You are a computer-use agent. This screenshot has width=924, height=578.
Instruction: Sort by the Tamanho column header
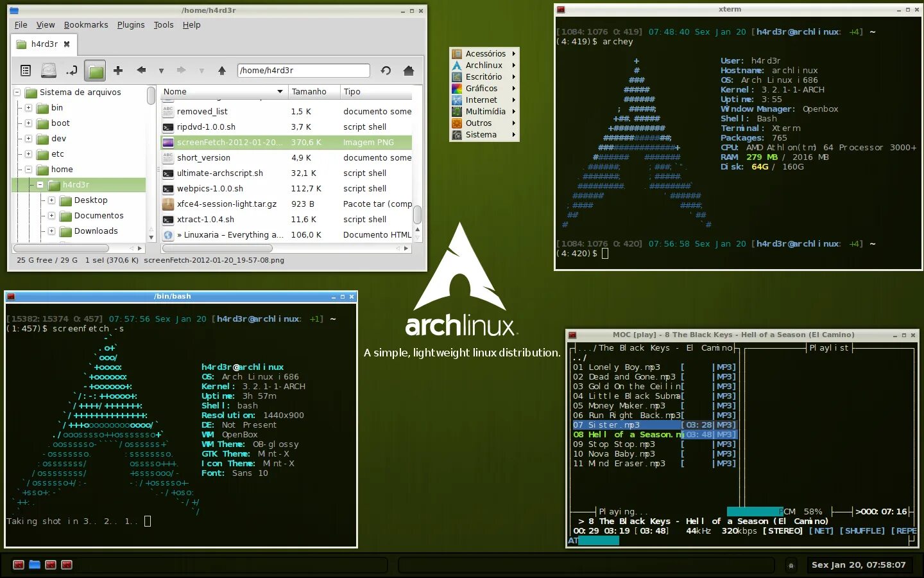[x=314, y=92]
